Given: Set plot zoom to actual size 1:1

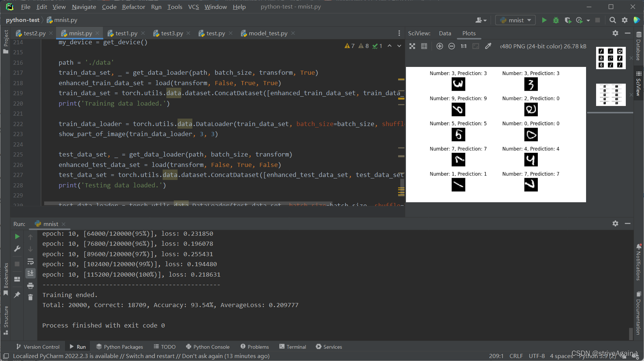Looking at the screenshot, I should 464,46.
